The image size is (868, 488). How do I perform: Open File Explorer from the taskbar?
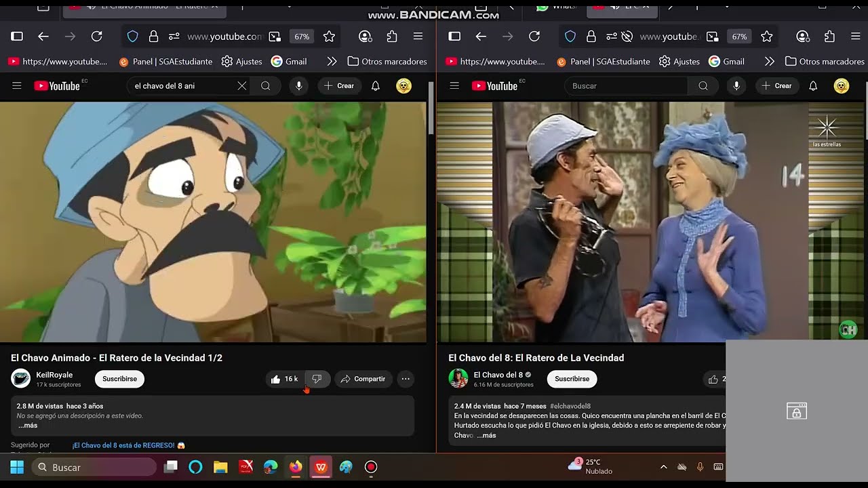[220, 467]
